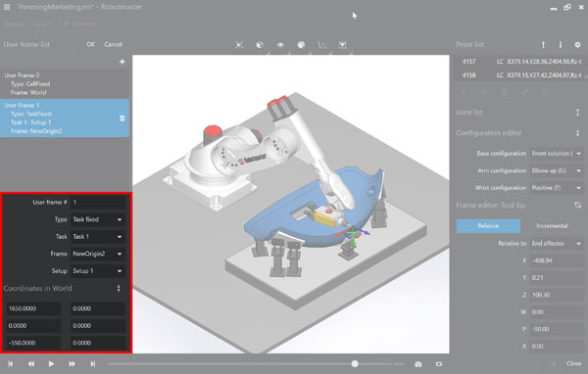Viewport: 588px width, 374px height.
Task: Click the New task button
Action: [80, 23]
